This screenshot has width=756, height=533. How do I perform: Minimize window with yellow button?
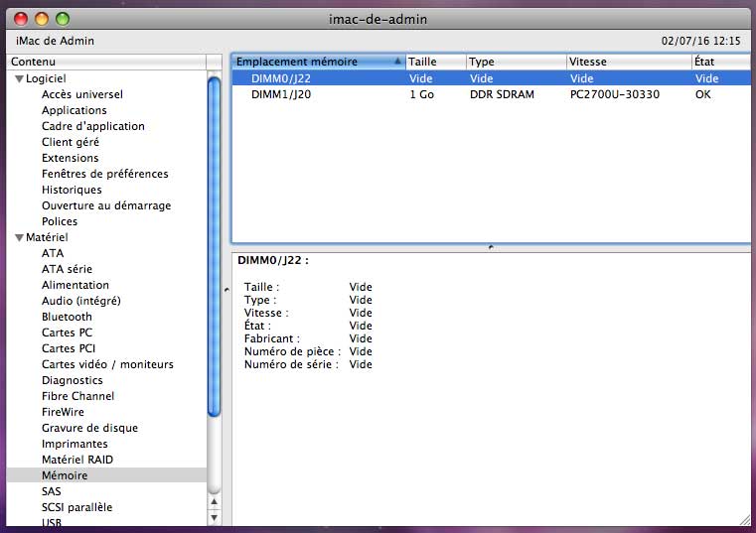point(42,19)
